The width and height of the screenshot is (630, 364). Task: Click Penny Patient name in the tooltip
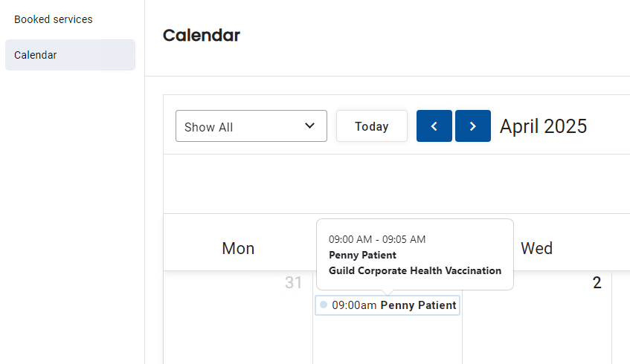click(362, 255)
